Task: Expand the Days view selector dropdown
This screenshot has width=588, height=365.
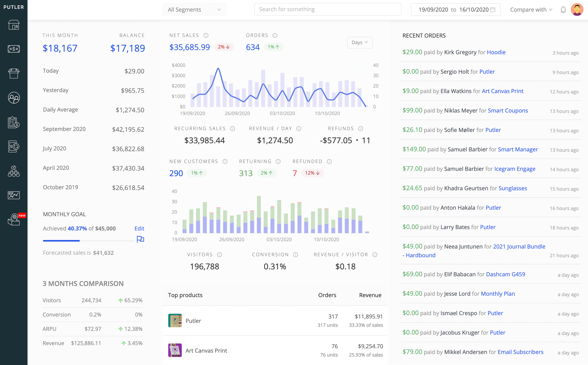Action: 359,42
